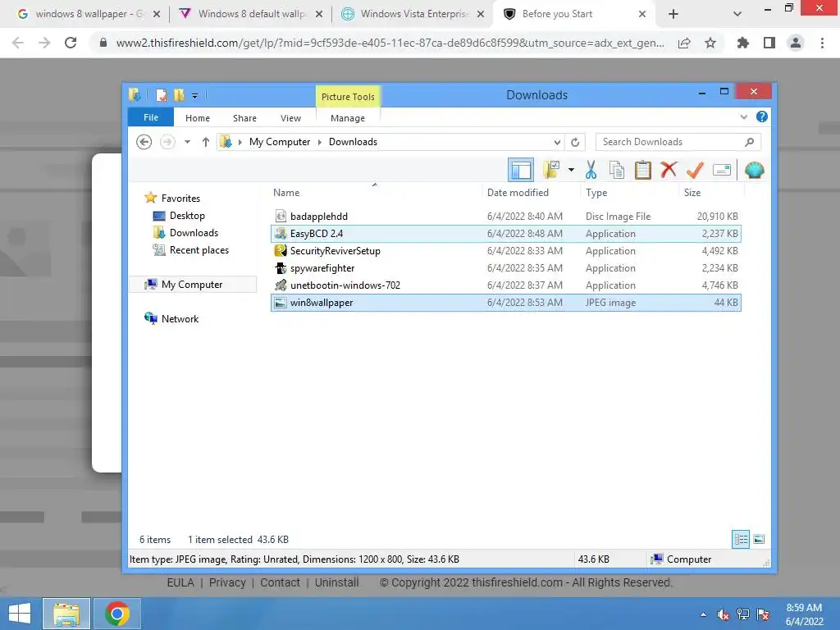Toggle the navigation pane toolbar button
Screen dimensions: 840x630
[520, 171]
